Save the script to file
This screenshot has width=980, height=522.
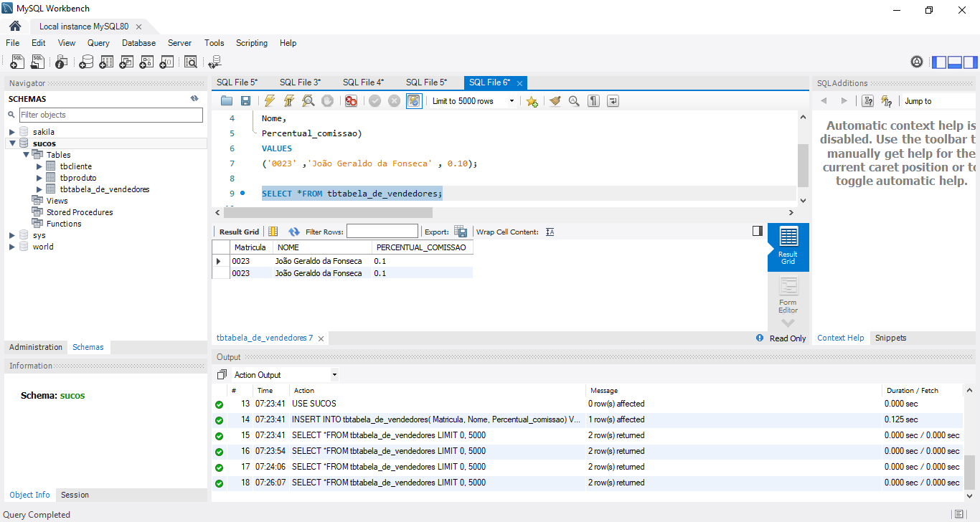pyautogui.click(x=245, y=101)
